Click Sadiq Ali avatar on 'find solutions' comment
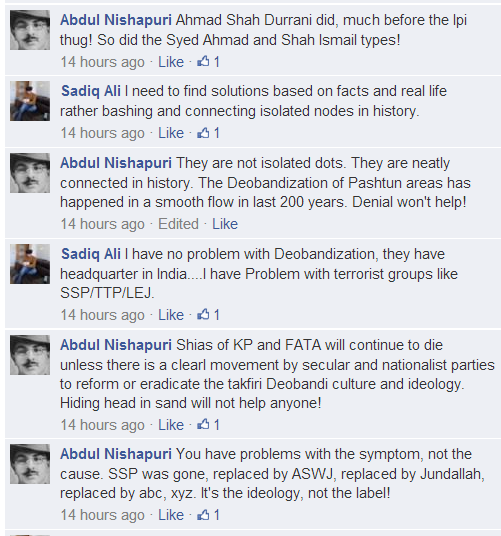This screenshot has width=501, height=536. click(30, 101)
